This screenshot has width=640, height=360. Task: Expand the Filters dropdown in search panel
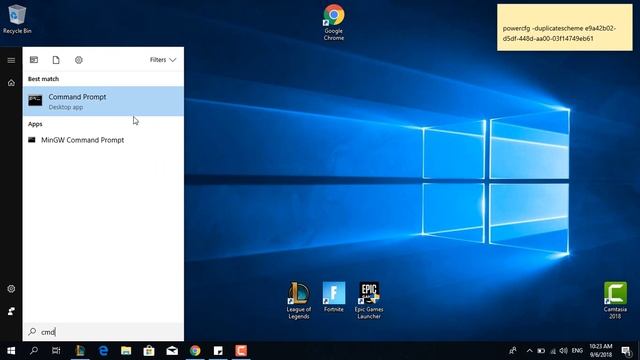click(163, 60)
